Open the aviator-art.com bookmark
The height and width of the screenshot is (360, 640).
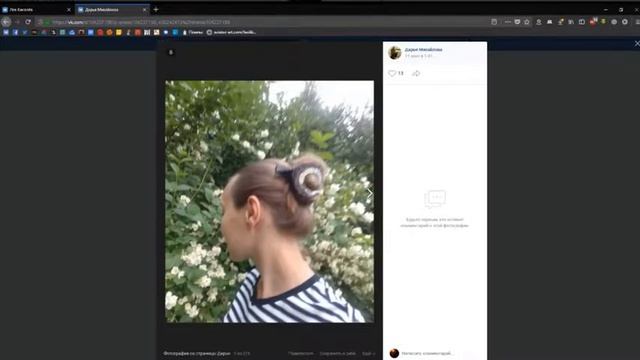point(231,32)
